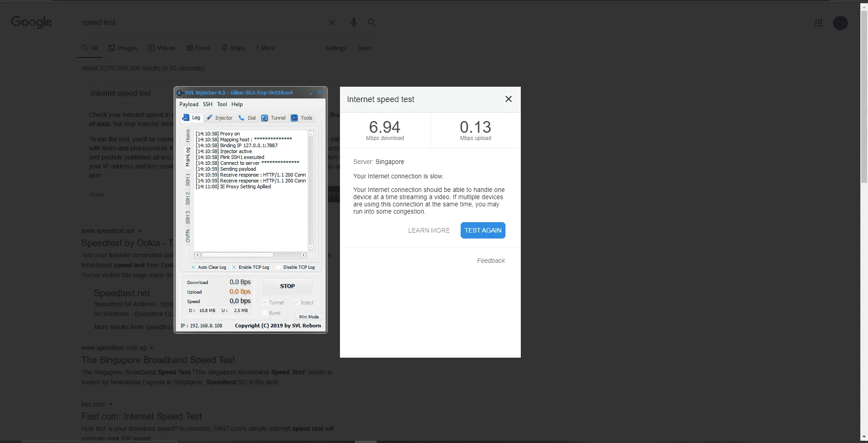Clear the Google search box with X icon
868x443 pixels.
click(x=331, y=22)
